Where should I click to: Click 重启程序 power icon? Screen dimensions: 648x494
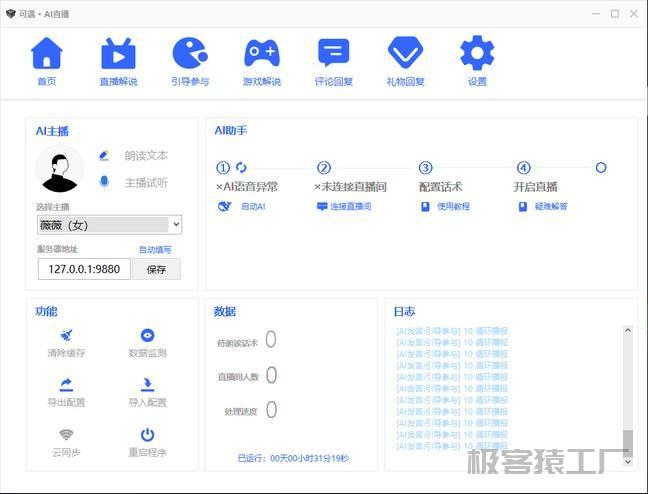pyautogui.click(x=147, y=435)
